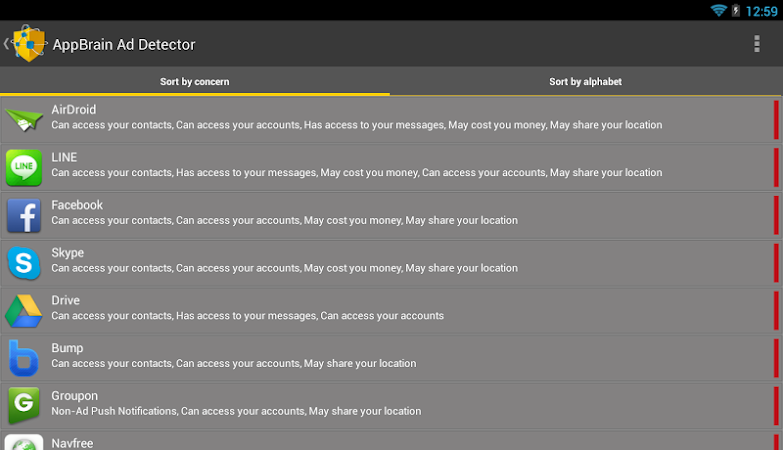
Task: Click the Navfree app icon
Action: tap(24, 442)
